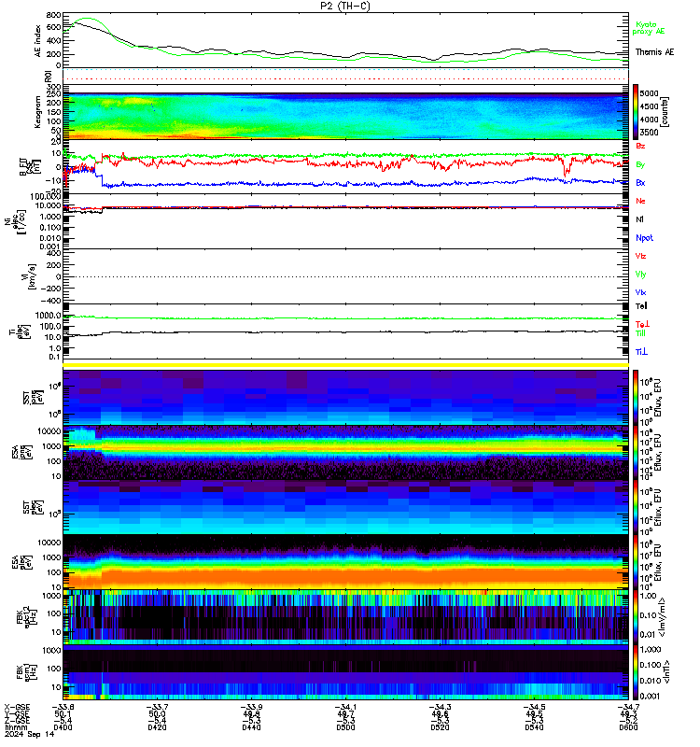
Task: Click the 5000 tick on Keogram colorbar
Action: (x=650, y=93)
